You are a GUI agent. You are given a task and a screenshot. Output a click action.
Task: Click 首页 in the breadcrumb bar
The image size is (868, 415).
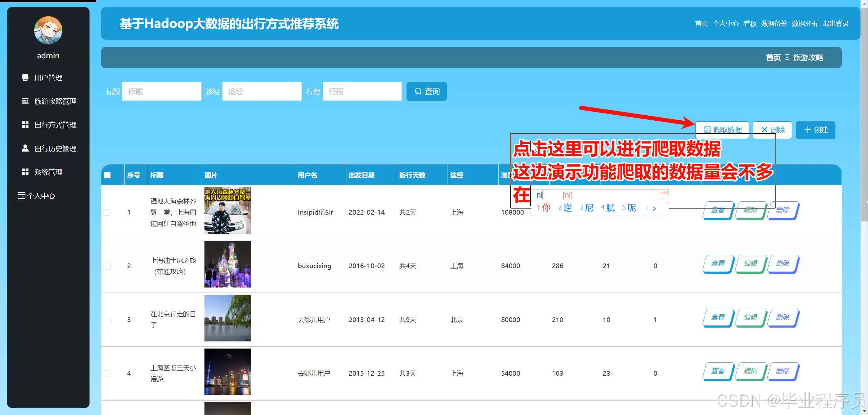(x=773, y=57)
